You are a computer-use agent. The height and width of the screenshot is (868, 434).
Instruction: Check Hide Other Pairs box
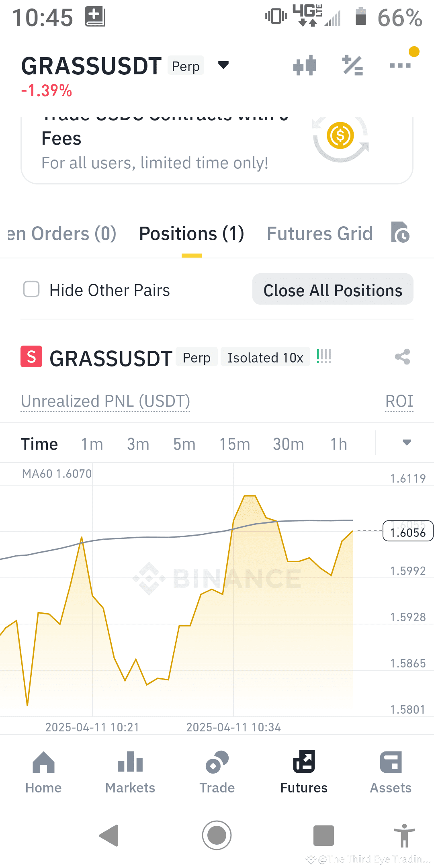[31, 289]
